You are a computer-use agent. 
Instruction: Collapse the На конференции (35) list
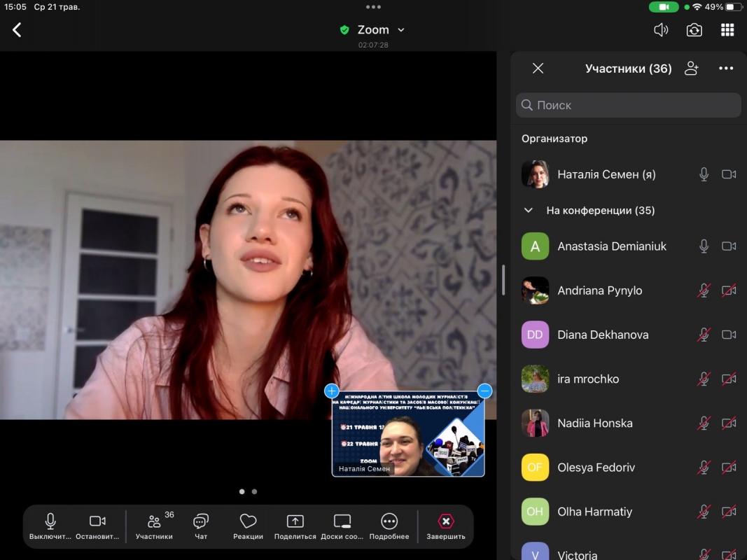(529, 210)
